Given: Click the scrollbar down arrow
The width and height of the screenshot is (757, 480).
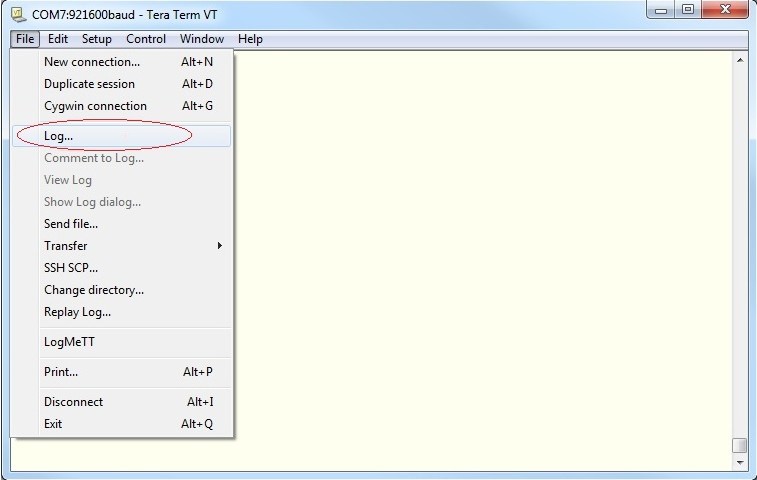Looking at the screenshot, I should (x=740, y=463).
